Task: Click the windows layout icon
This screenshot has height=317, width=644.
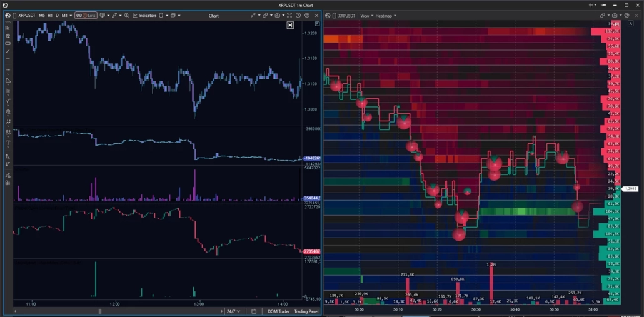Action: tap(173, 15)
